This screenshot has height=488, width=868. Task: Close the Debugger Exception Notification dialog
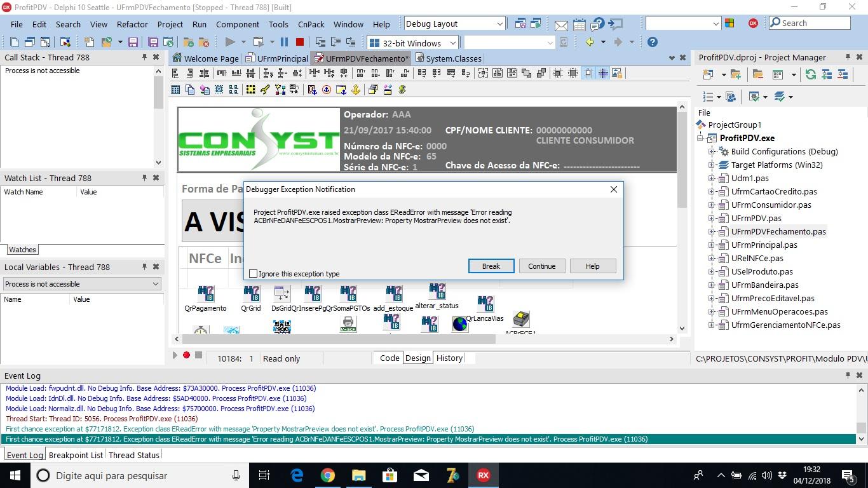[614, 189]
